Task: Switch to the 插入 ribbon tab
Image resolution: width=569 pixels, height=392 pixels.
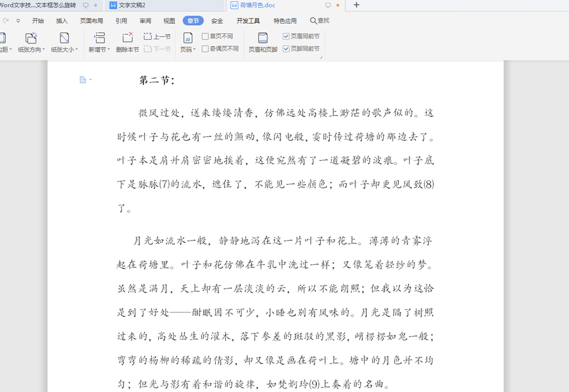Action: (x=62, y=21)
